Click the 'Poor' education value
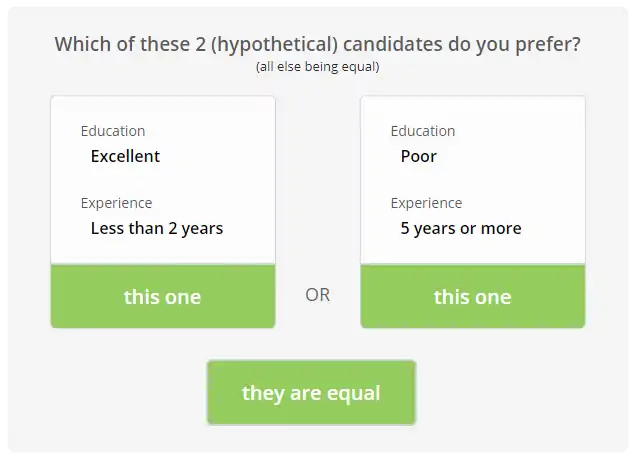Viewport: 636px width, 460px height. tap(418, 156)
